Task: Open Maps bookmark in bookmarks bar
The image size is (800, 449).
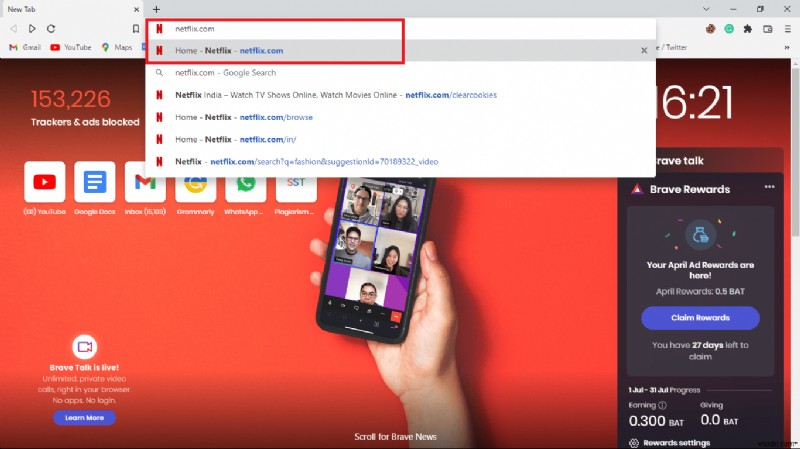Action: pos(117,47)
